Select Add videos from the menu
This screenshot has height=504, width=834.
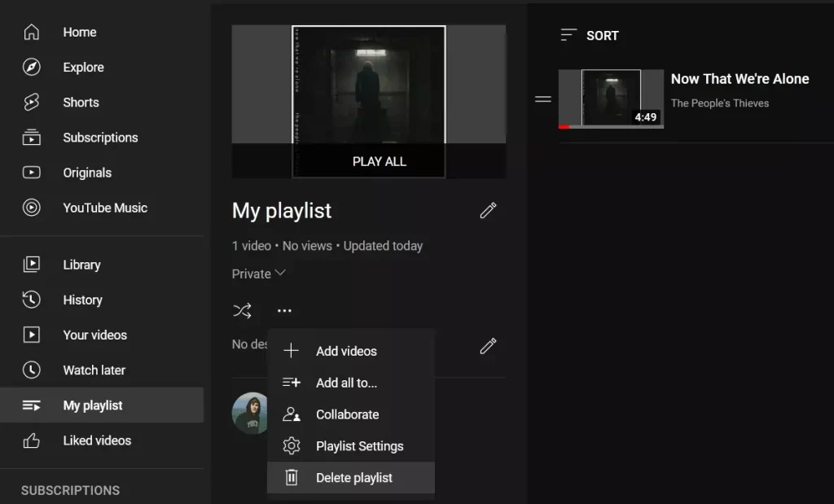pos(350,351)
